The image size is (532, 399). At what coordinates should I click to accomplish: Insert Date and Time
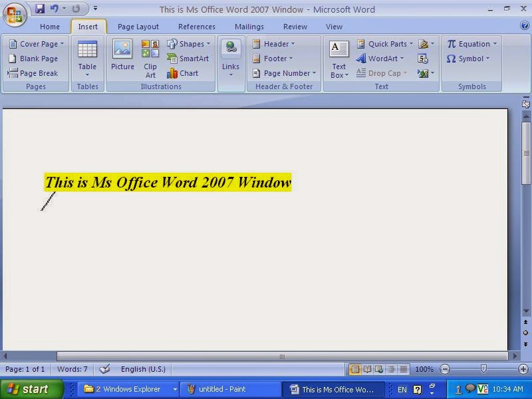[x=423, y=59]
